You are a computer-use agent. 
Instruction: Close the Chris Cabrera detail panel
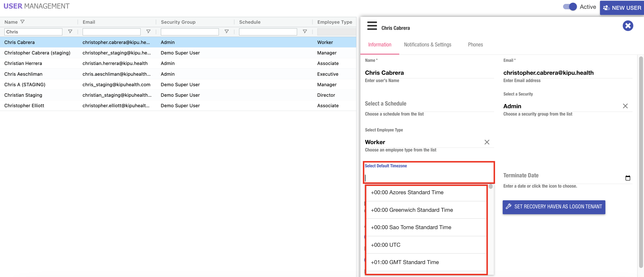[628, 25]
